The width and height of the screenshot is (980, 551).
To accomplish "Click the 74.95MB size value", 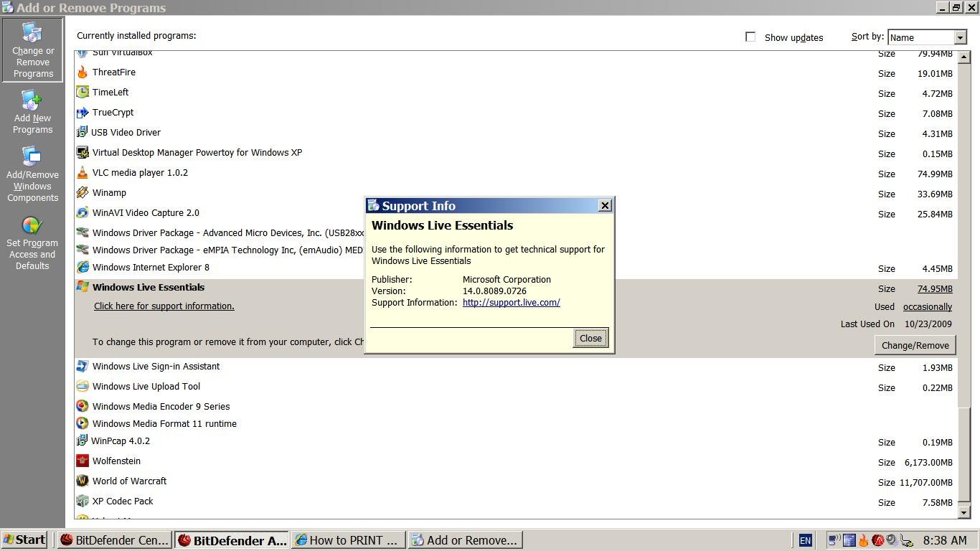I will click(x=935, y=289).
